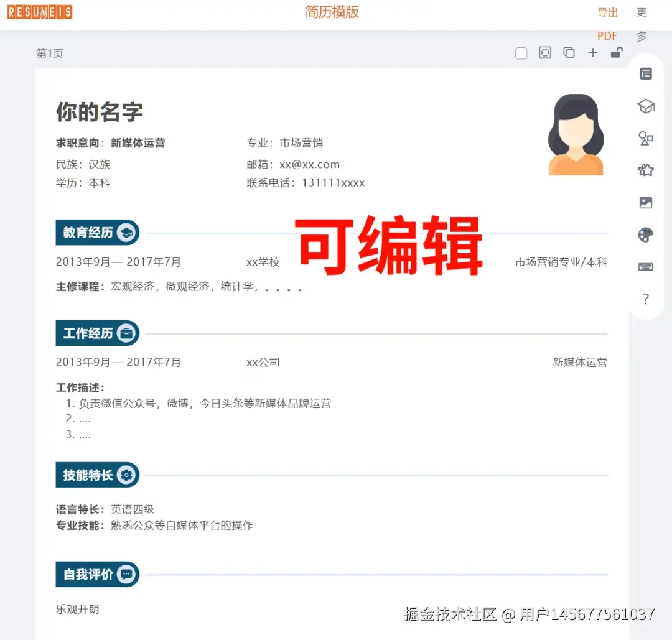Click the 简历模版 title at top

tap(331, 12)
